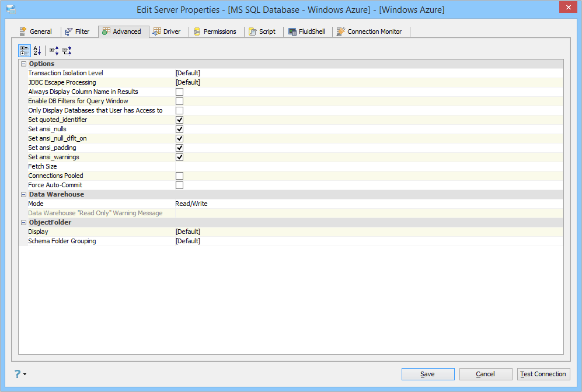Uncheck Set ansi_padding
The height and width of the screenshot is (392, 582).
click(179, 148)
